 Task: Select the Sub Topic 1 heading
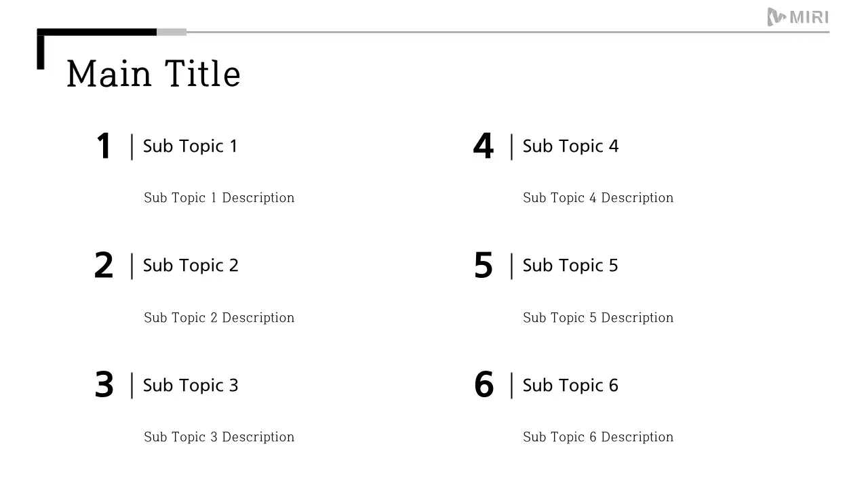pos(190,146)
